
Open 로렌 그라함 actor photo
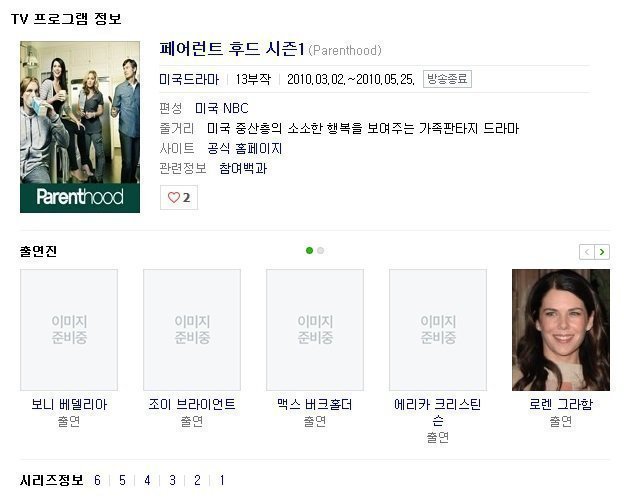point(561,330)
